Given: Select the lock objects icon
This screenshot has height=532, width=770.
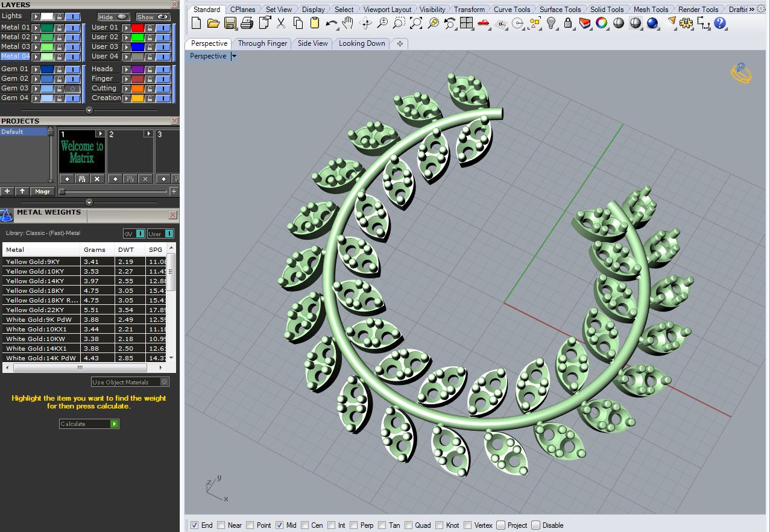Looking at the screenshot, I should coord(567,22).
